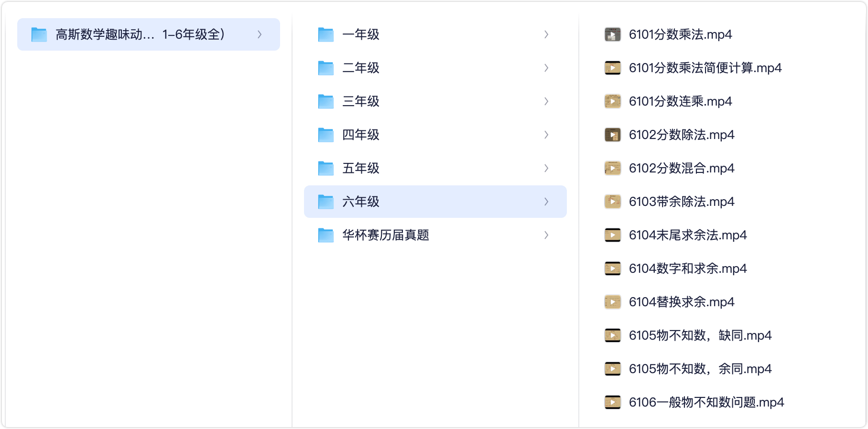This screenshot has width=868, height=429.
Task: Click folder icon for 华杯赛历届真题
Action: 326,235
